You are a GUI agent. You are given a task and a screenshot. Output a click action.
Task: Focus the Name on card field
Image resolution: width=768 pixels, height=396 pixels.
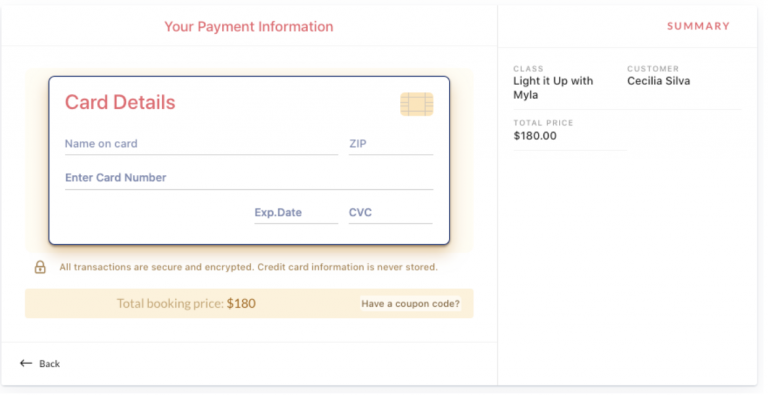(201, 144)
